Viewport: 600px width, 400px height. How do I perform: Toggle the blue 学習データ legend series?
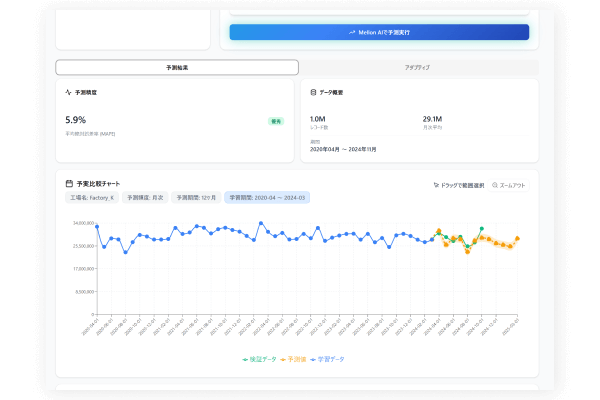329,358
